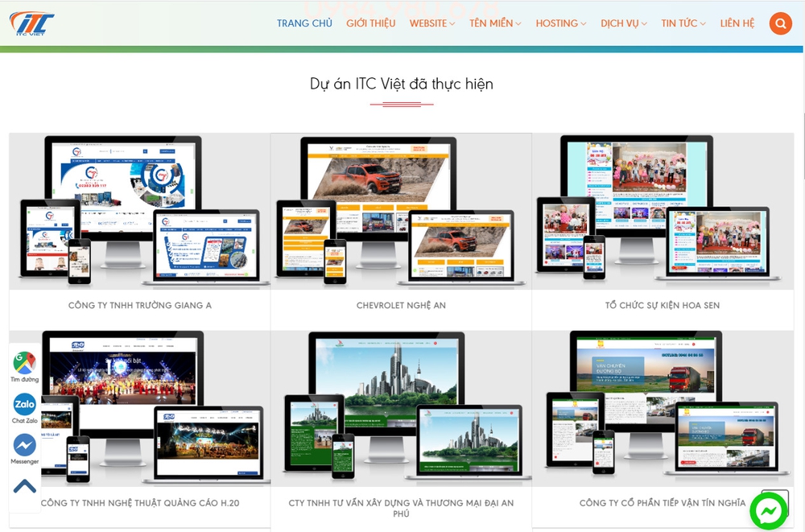Expand the TIN TỨC dropdown menu

pyautogui.click(x=683, y=23)
